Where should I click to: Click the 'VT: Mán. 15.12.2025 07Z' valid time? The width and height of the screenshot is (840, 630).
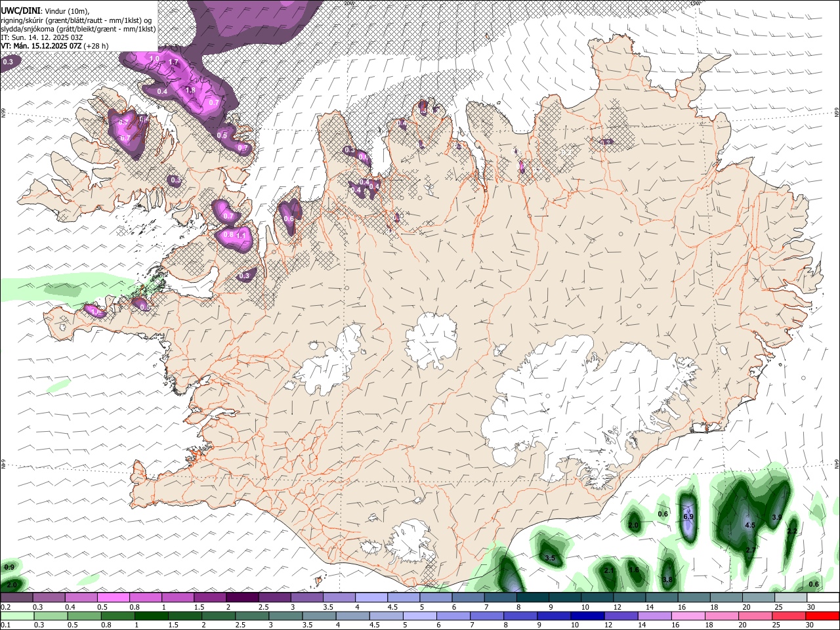[41, 46]
